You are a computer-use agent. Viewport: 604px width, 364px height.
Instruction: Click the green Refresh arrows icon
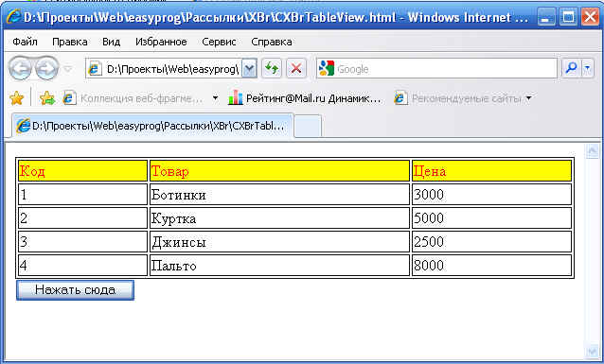click(x=272, y=69)
